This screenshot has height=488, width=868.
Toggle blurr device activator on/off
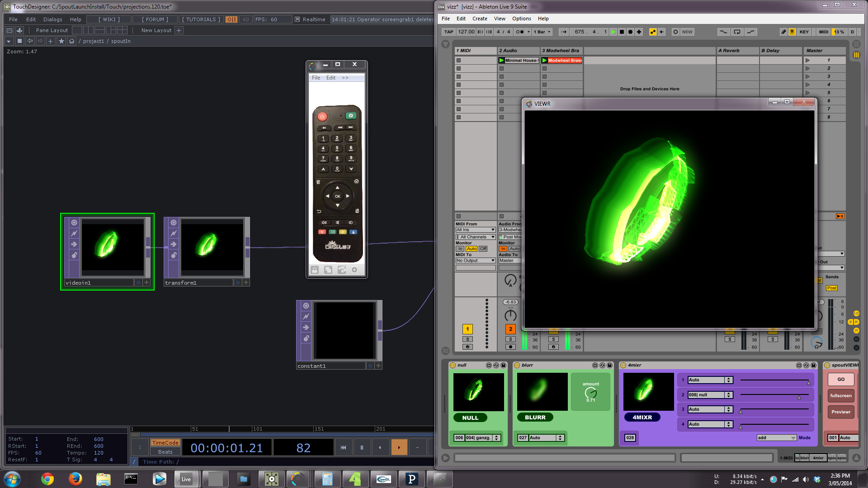(517, 365)
